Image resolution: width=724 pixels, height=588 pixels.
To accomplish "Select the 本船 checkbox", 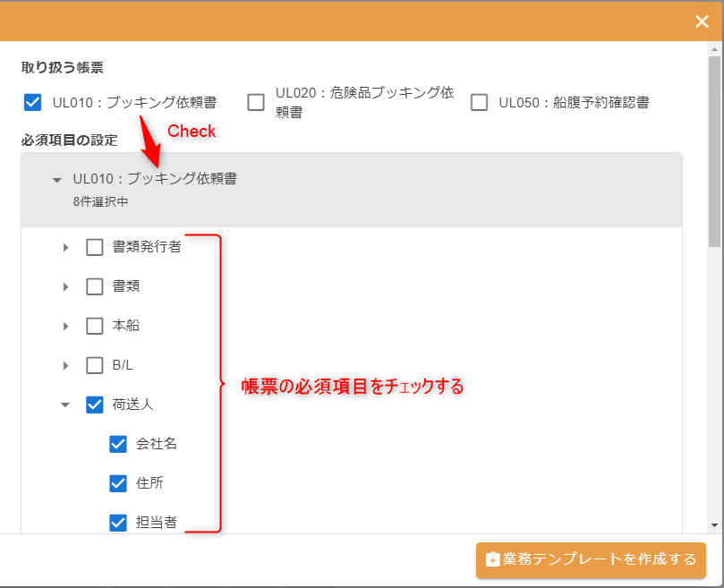I will click(x=95, y=327).
